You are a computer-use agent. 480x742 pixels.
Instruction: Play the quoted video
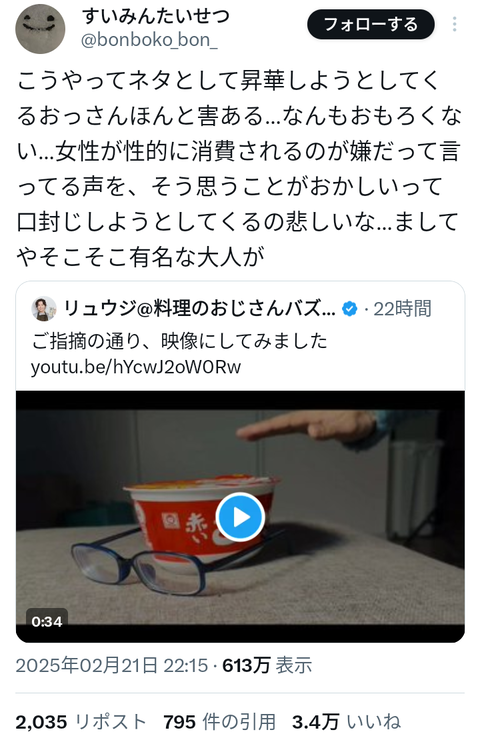click(x=240, y=517)
